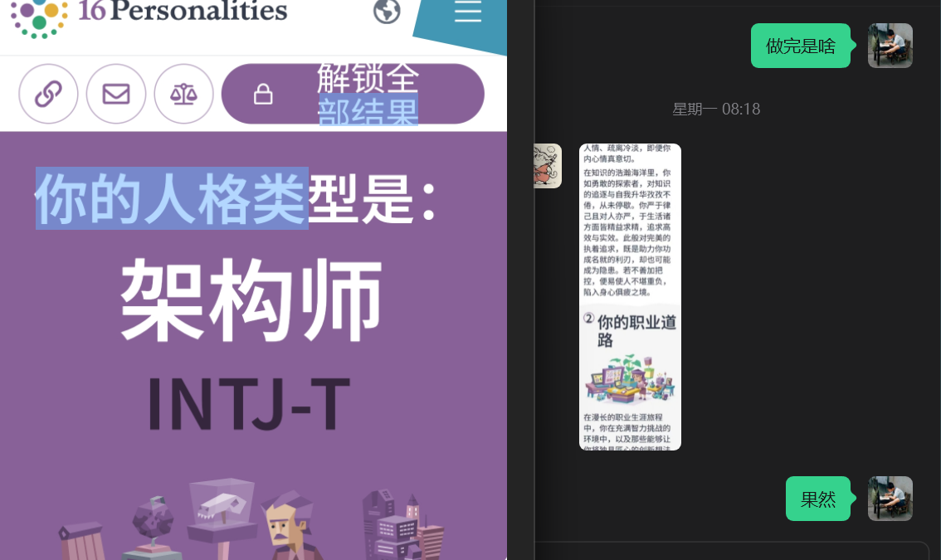This screenshot has width=941, height=560.
Task: Click the balance scales compare icon
Action: click(x=183, y=94)
